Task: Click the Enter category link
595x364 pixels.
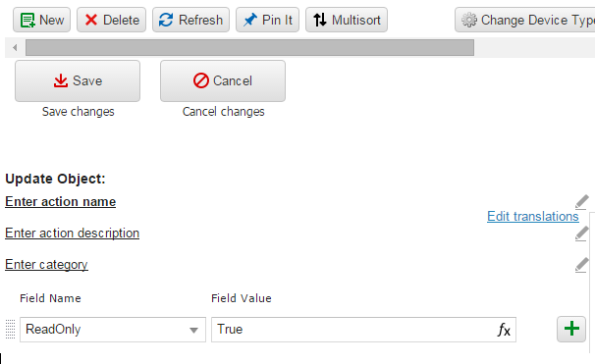Action: pyautogui.click(x=46, y=265)
